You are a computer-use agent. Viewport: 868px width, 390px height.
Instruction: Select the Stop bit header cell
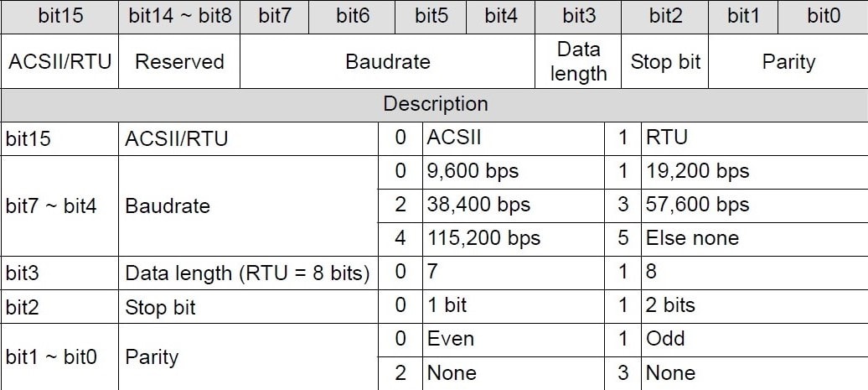tap(665, 61)
